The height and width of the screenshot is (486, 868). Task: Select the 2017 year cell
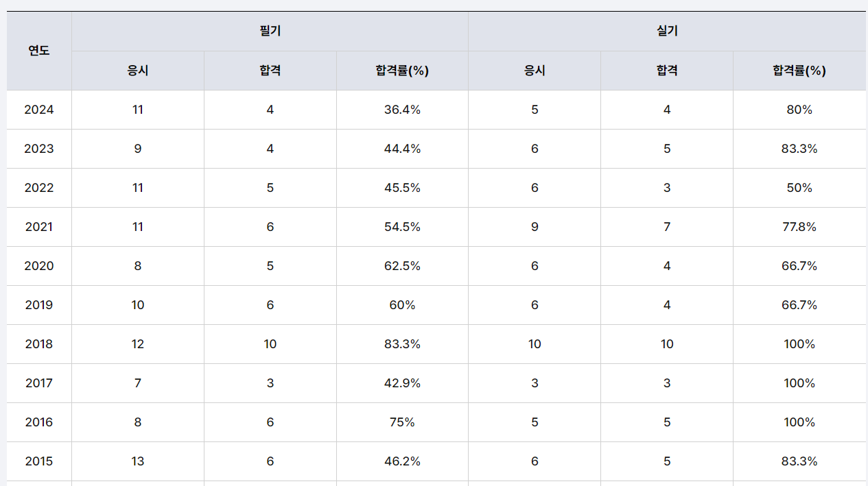click(39, 383)
